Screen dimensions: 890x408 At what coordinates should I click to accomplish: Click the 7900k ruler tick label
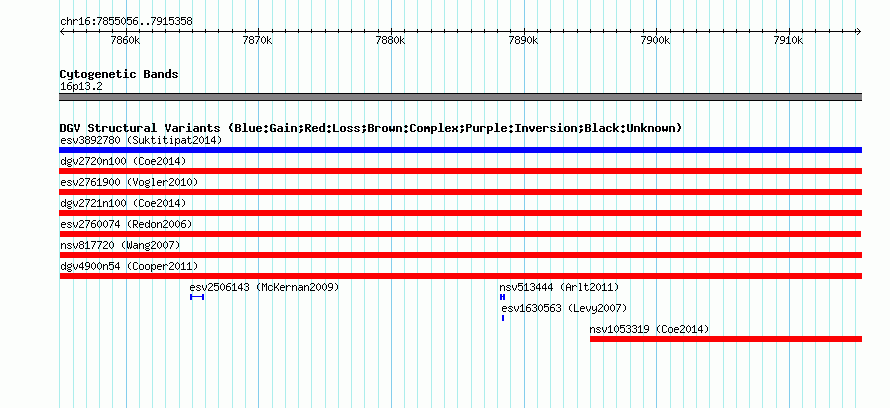click(656, 40)
